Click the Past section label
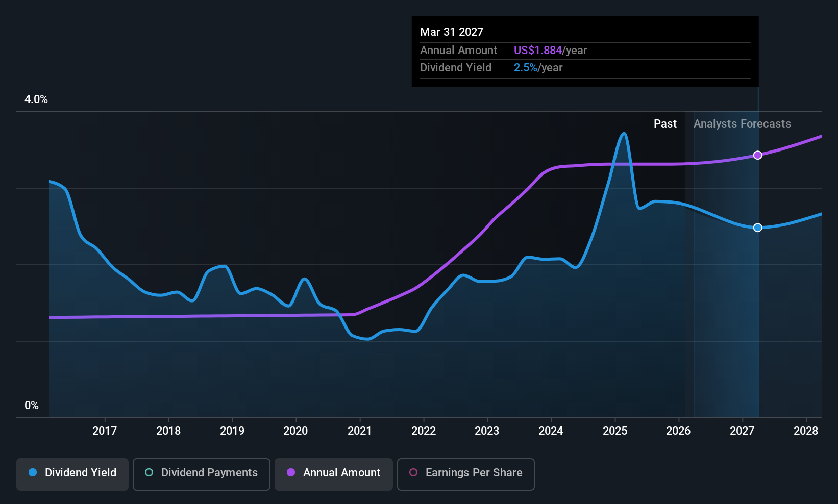Image resolution: width=838 pixels, height=504 pixels. click(665, 124)
